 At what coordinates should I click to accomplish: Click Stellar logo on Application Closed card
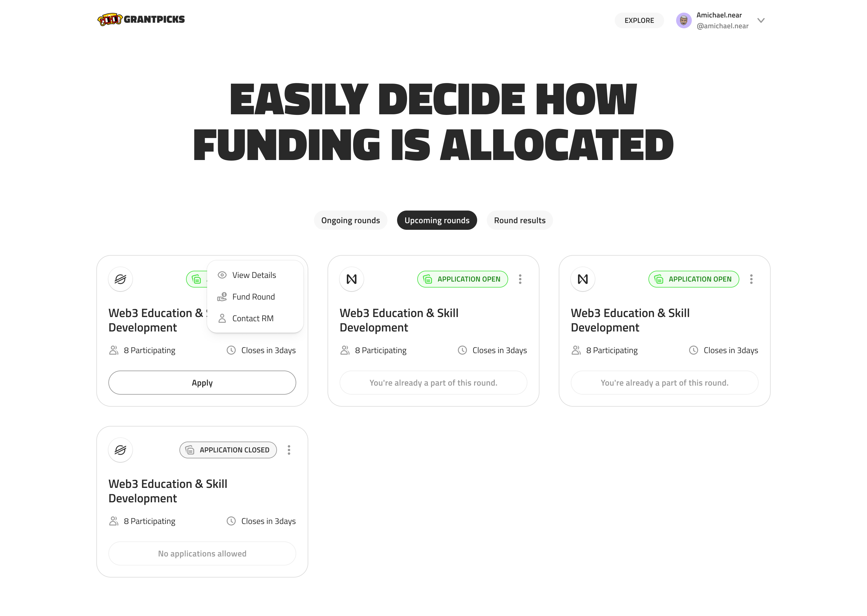(120, 450)
